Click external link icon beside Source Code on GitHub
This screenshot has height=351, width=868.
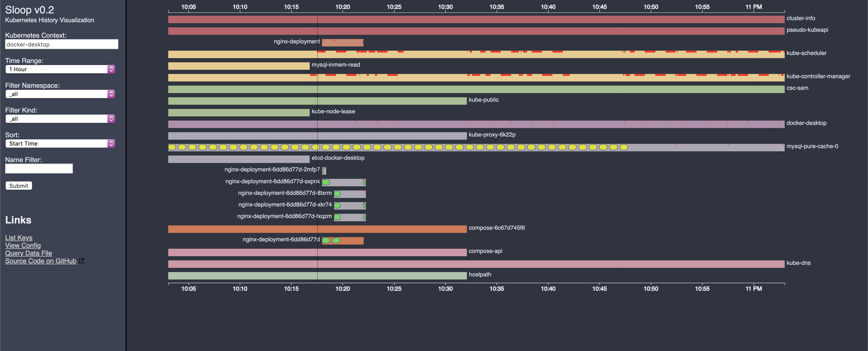coord(82,261)
